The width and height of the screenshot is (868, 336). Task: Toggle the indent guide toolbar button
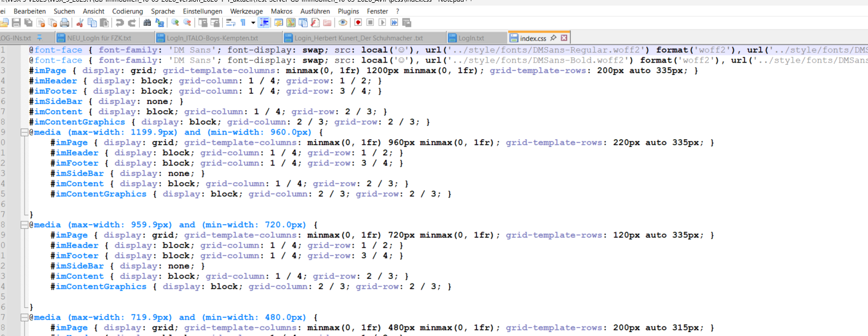point(265,23)
